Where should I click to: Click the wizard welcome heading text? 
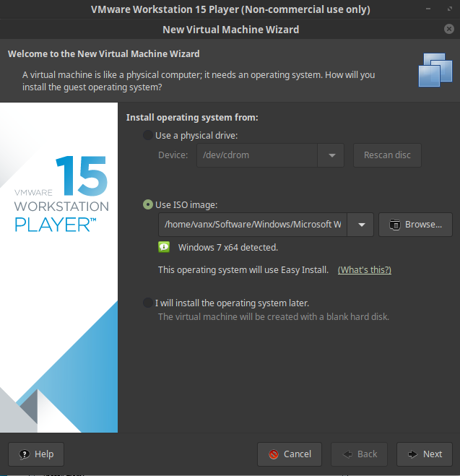(x=104, y=53)
